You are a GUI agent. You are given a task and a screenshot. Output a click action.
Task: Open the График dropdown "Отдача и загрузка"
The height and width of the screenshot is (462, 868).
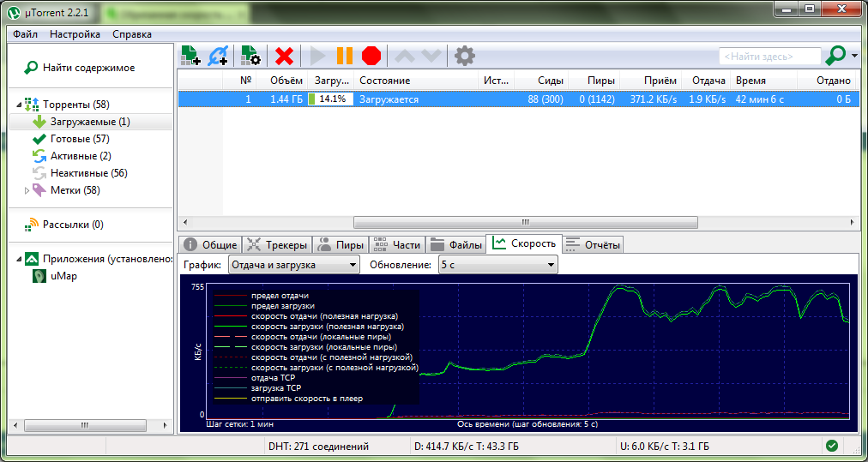click(294, 265)
